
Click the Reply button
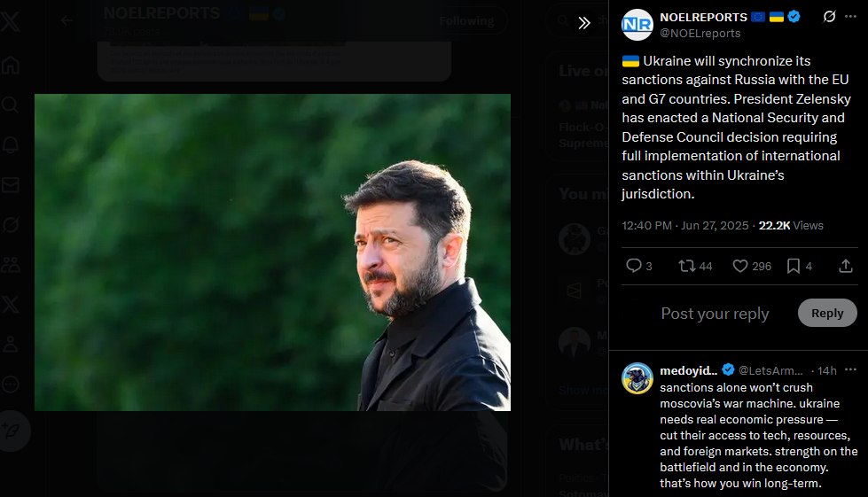click(827, 313)
